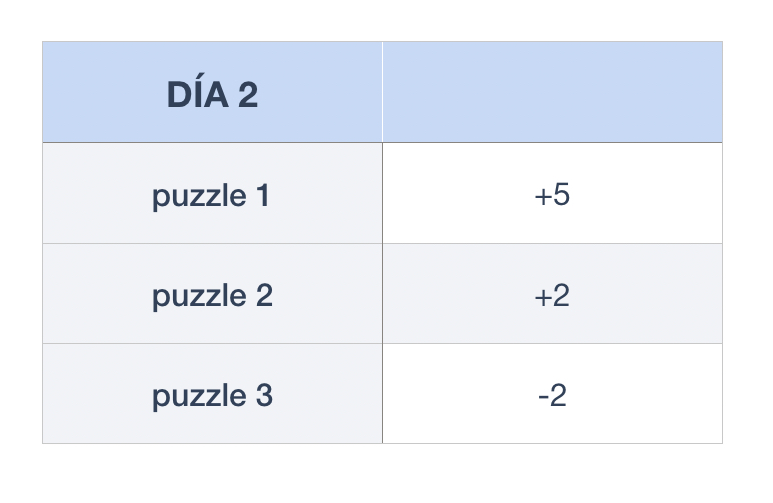Viewport: 773px width, 503px height.
Task: Click the border between puzzle 2 and +2
Action: (x=382, y=294)
